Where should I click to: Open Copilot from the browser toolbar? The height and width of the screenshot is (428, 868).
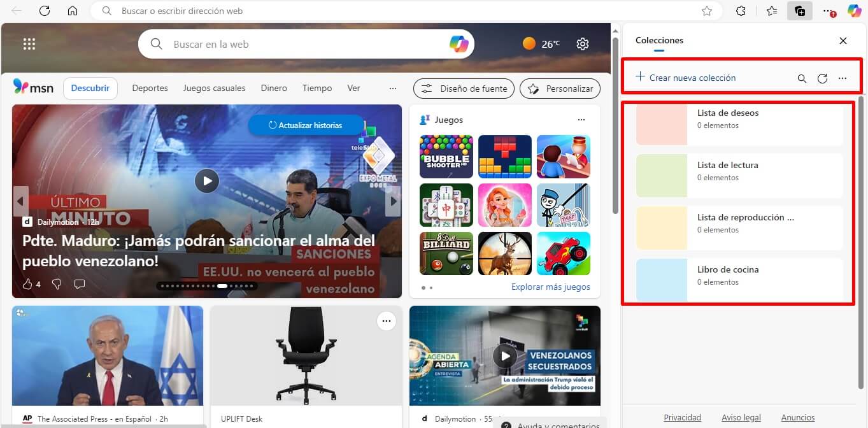pos(855,11)
